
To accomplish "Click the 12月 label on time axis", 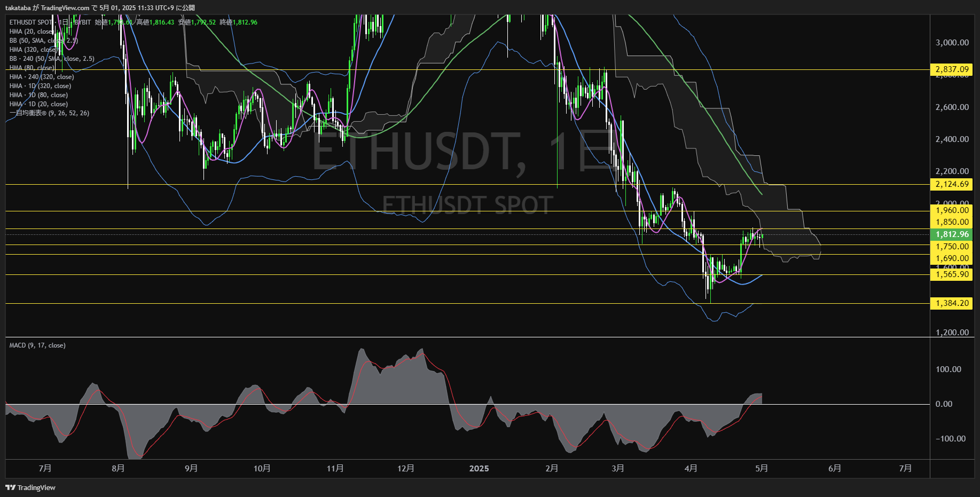I will (406, 468).
